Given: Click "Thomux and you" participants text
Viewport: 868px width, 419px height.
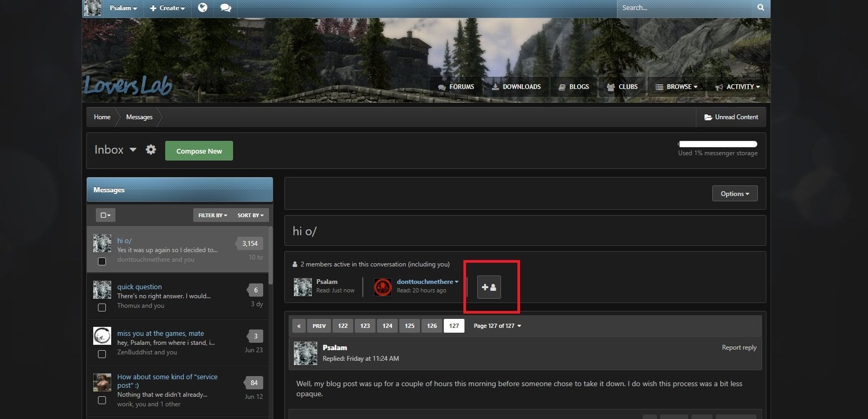Looking at the screenshot, I should [141, 306].
